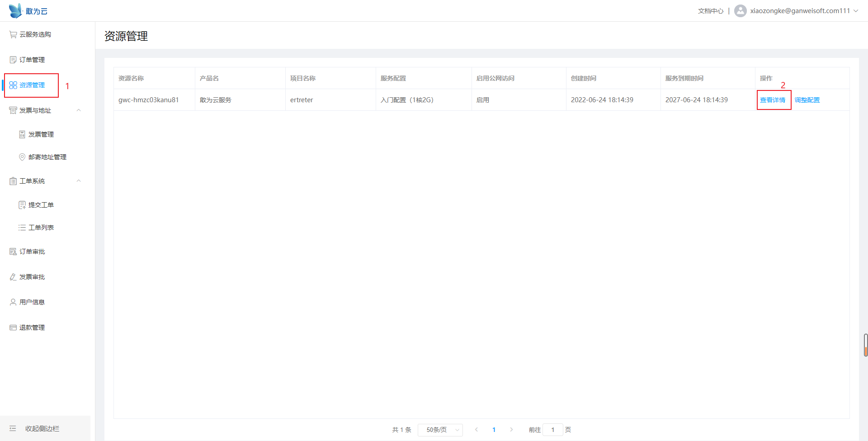Click the 收起侧边栏 collapse icon
The height and width of the screenshot is (441, 868).
(13, 428)
